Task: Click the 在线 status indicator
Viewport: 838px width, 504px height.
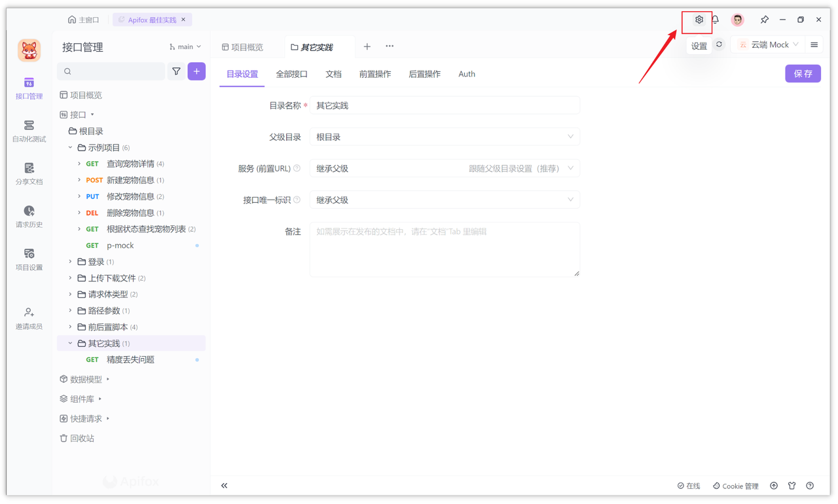Action: coord(689,486)
